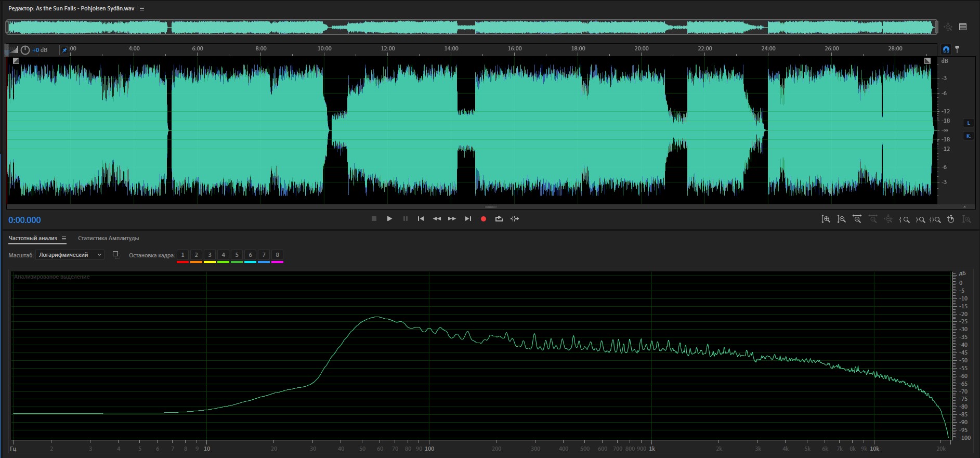980x458 pixels.
Task: Jump to the previous marker
Action: (421, 219)
